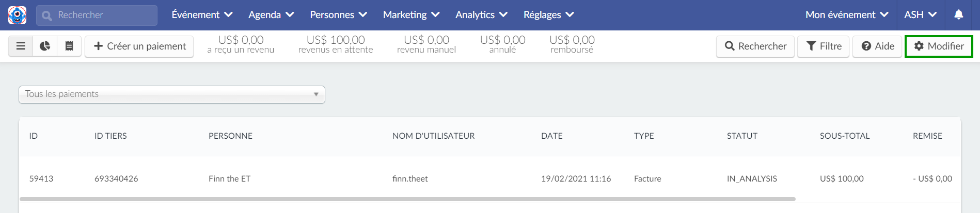980x213 pixels.
Task: Click the toolbar Rechercher button
Action: [x=755, y=46]
